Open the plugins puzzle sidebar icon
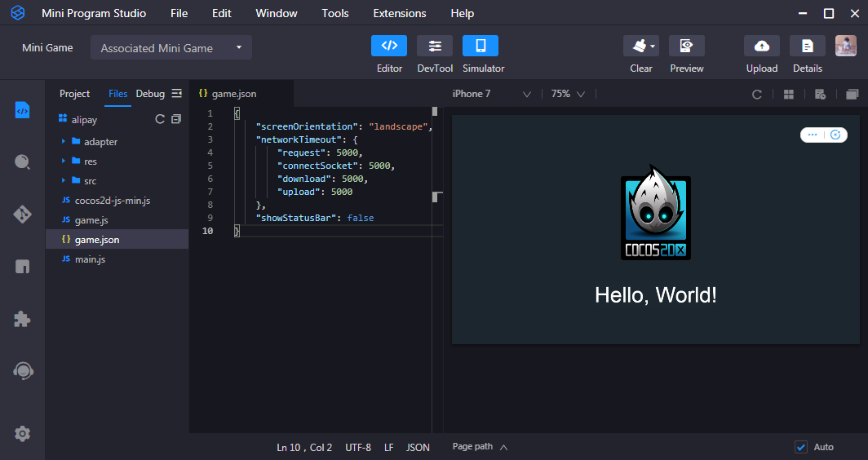Viewport: 868px width, 460px height. (22, 318)
